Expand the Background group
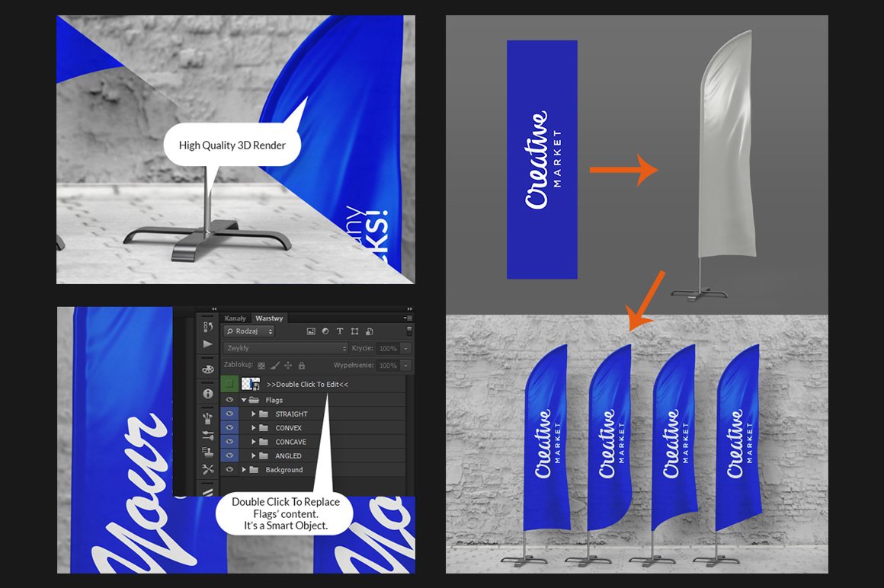Image resolution: width=884 pixels, height=588 pixels. [244, 470]
